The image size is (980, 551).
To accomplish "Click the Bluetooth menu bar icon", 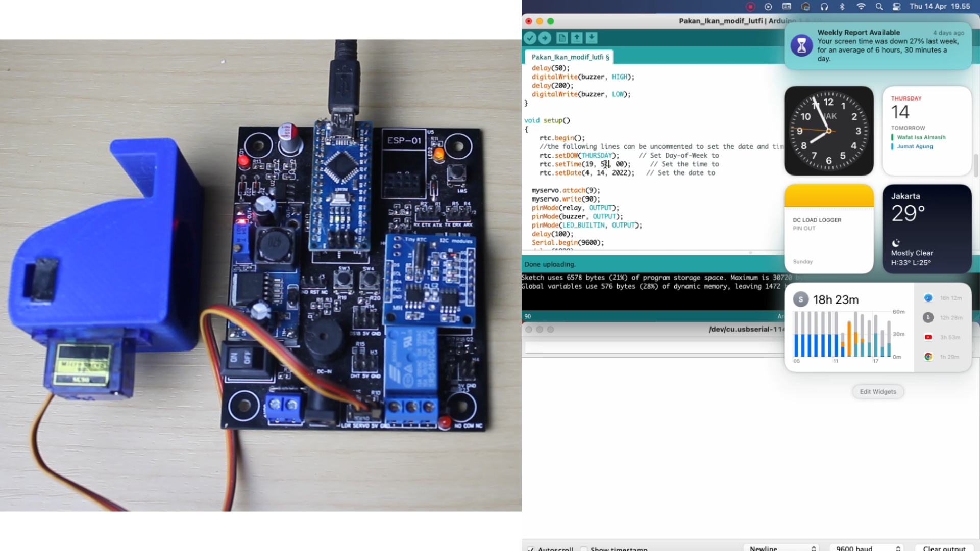I will (842, 7).
